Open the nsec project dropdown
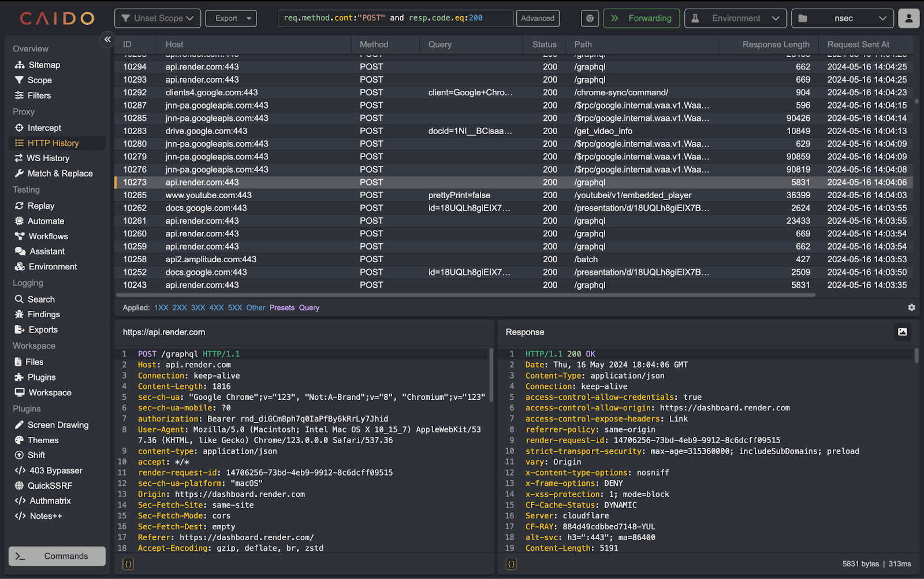This screenshot has height=579, width=924. coord(843,18)
